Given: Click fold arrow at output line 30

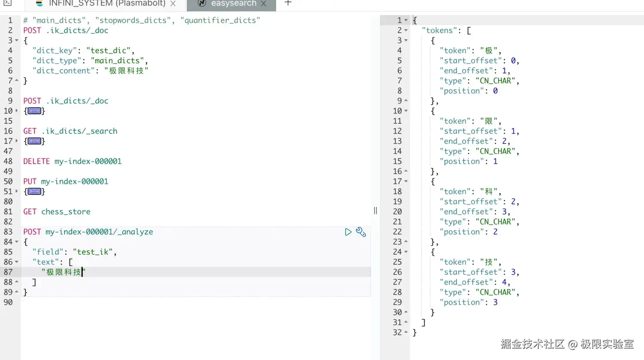Looking at the screenshot, I should pos(406,312).
